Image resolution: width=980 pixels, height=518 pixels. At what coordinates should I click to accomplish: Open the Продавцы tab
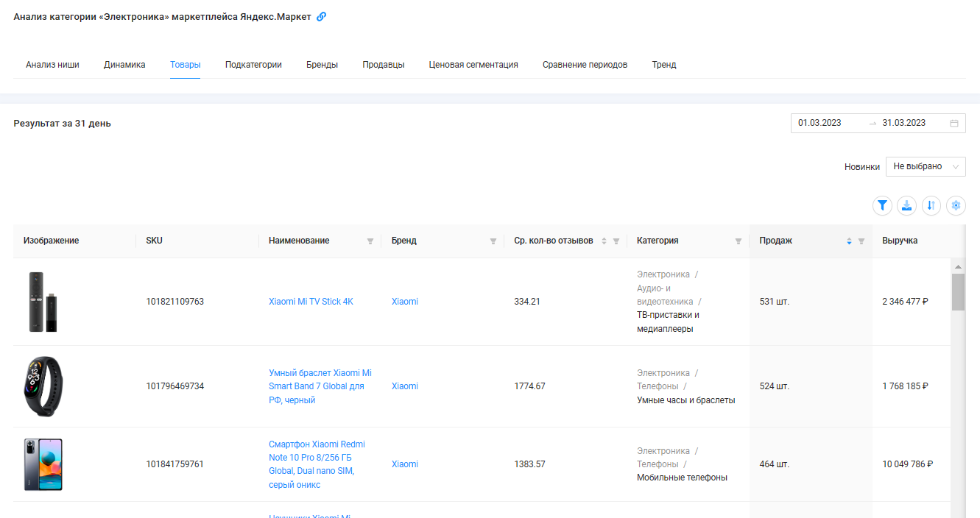tap(383, 65)
